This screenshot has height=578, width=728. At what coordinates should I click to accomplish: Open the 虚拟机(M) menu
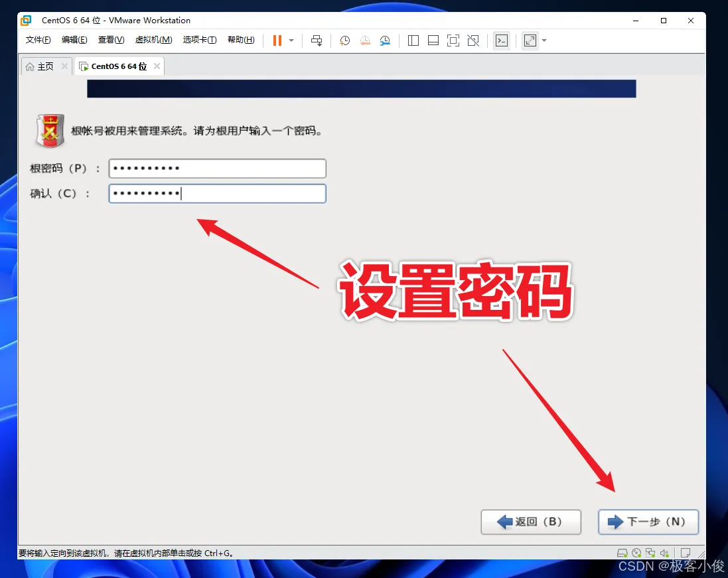pos(154,40)
